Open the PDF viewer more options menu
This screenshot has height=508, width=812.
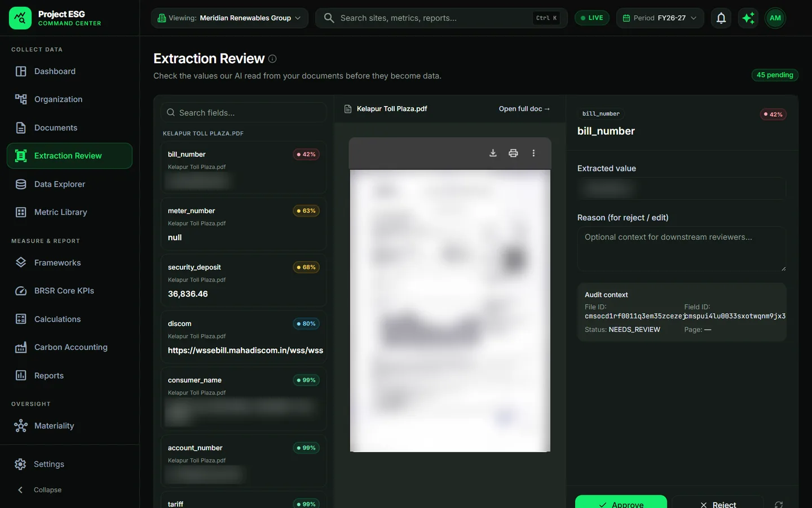point(533,153)
